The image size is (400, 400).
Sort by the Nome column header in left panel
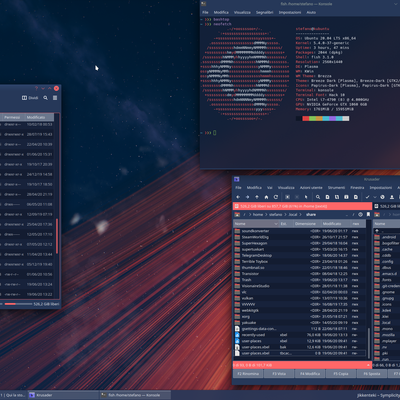256,224
